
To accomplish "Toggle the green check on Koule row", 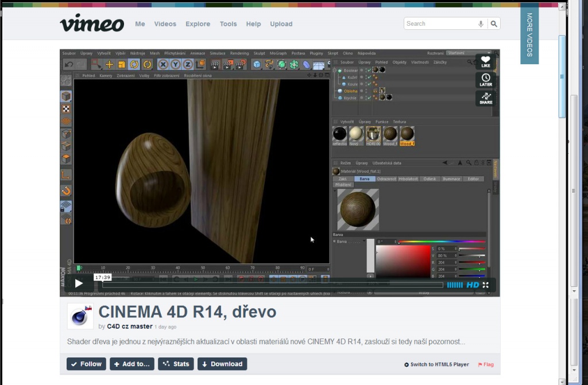I will [x=369, y=84].
